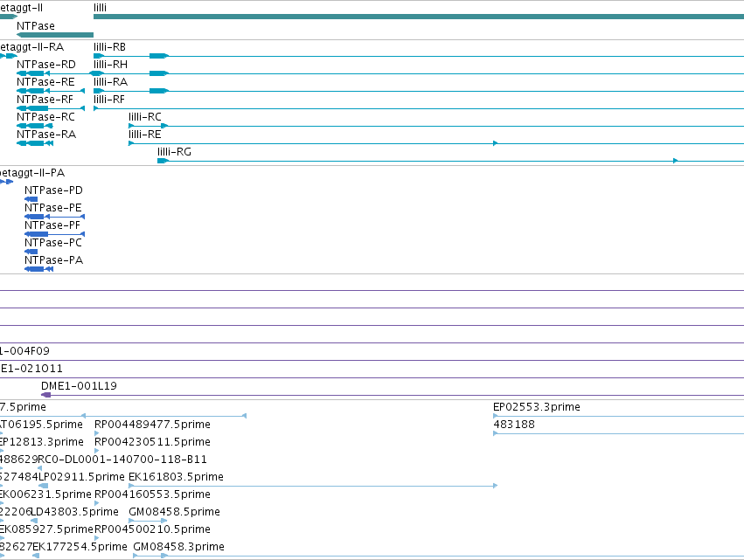The image size is (744, 560).
Task: Pick the lilli-RA transcript label
Action: click(x=110, y=82)
